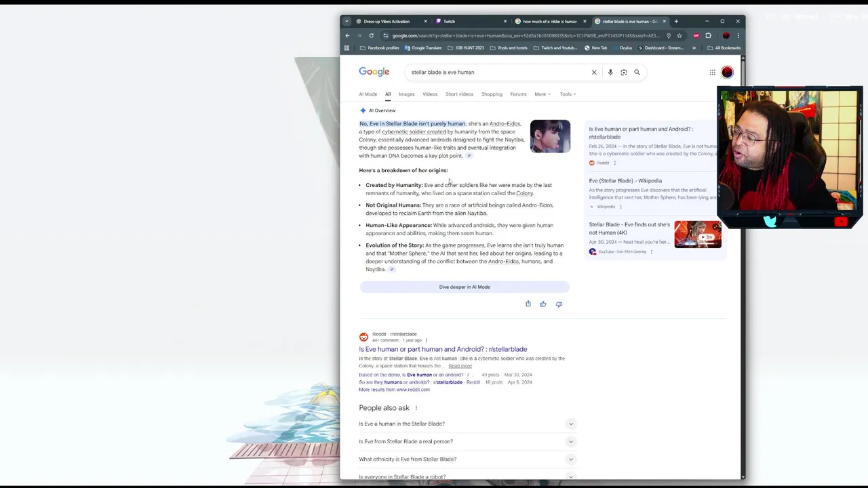868x488 pixels.
Task: Select the Images search tab
Action: [x=406, y=94]
